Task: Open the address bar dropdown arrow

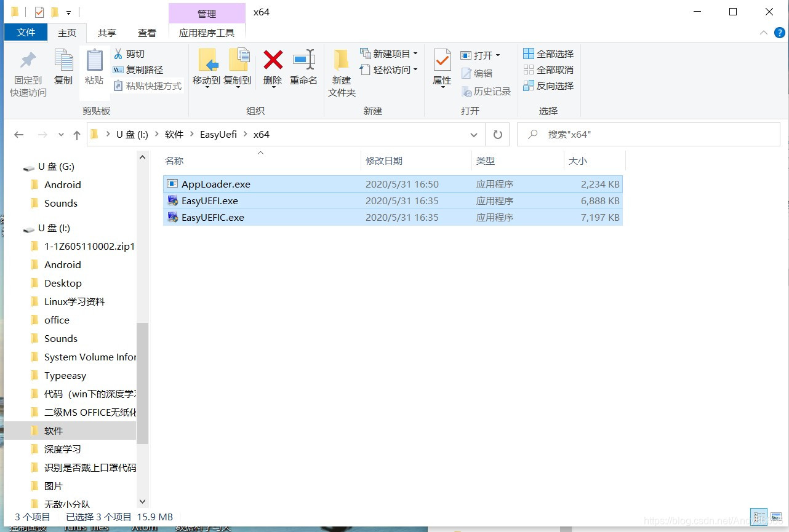Action: coord(473,134)
